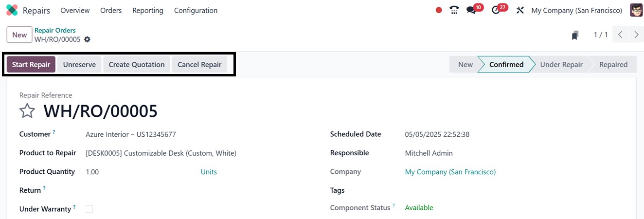
Task: Go to the next record arrow
Action: (636, 35)
